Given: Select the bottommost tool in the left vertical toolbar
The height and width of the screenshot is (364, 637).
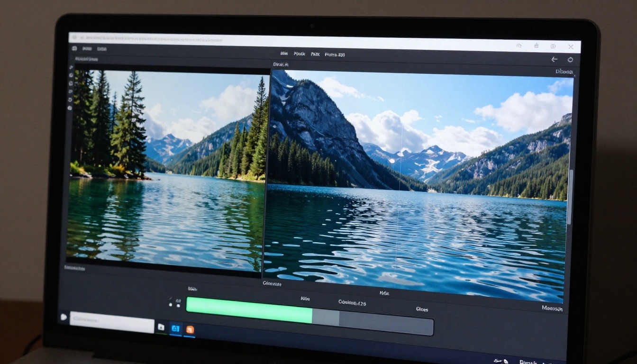Looking at the screenshot, I should 69,108.
